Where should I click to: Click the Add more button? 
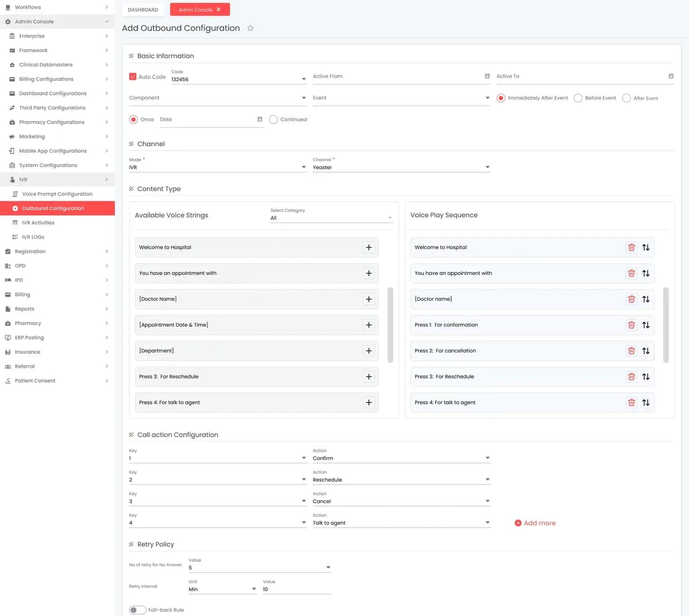(x=535, y=523)
